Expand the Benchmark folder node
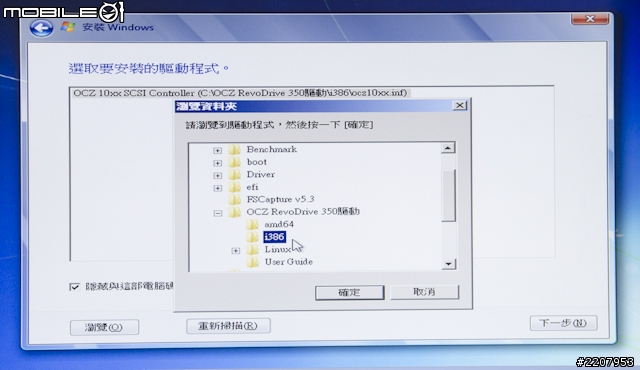 click(218, 151)
